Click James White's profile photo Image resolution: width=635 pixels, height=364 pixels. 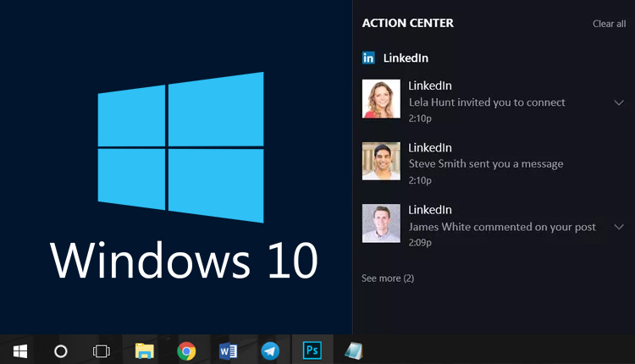click(x=381, y=223)
